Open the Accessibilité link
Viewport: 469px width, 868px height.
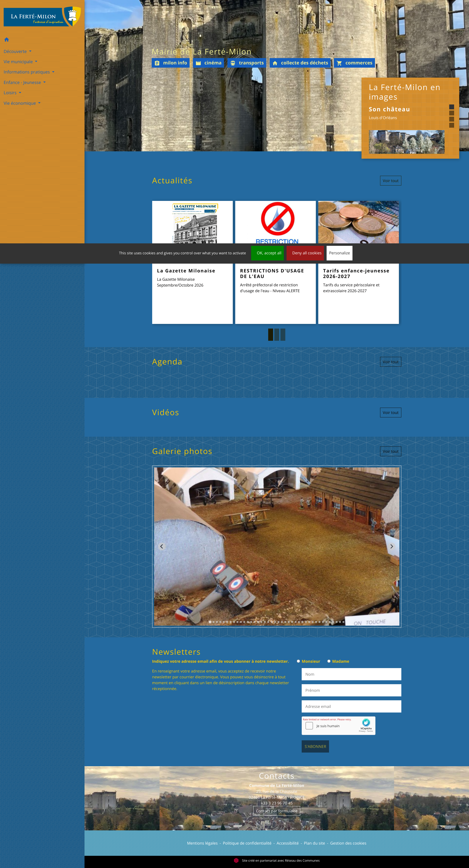(288, 843)
